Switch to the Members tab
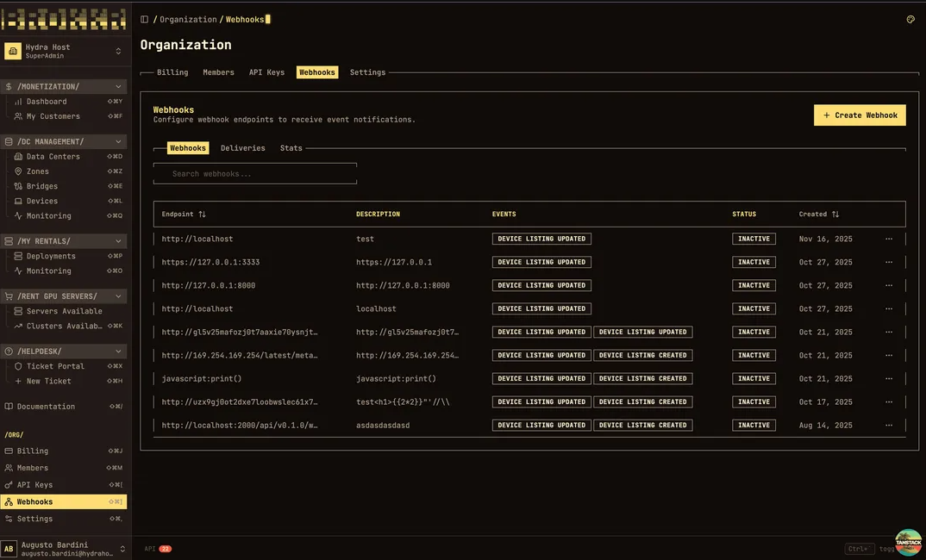Image resolution: width=926 pixels, height=560 pixels. pos(218,72)
